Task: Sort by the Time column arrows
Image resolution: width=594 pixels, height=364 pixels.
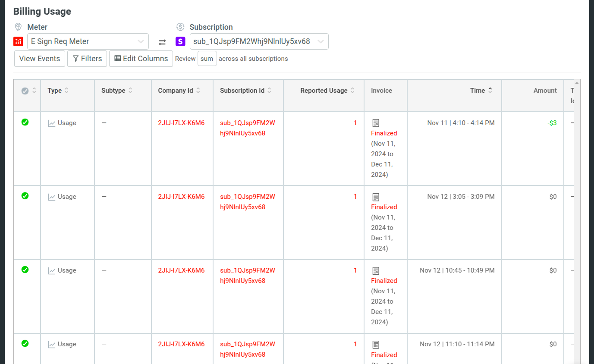Action: (490, 90)
